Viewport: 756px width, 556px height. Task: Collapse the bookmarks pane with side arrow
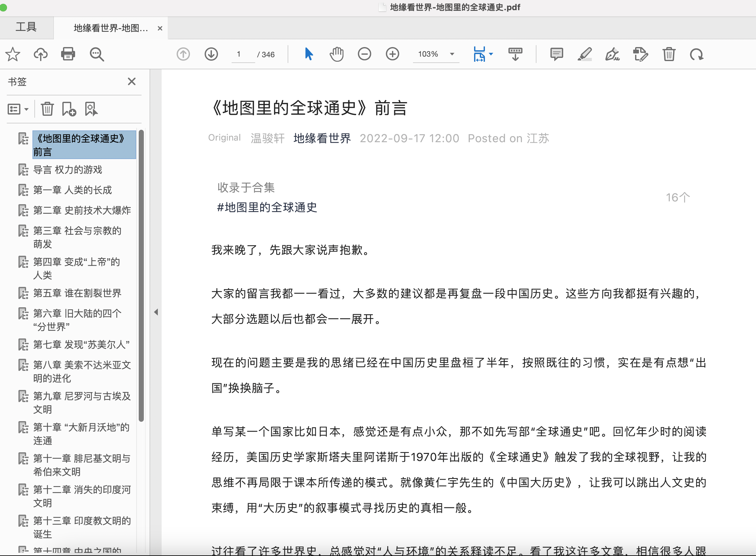(x=156, y=312)
